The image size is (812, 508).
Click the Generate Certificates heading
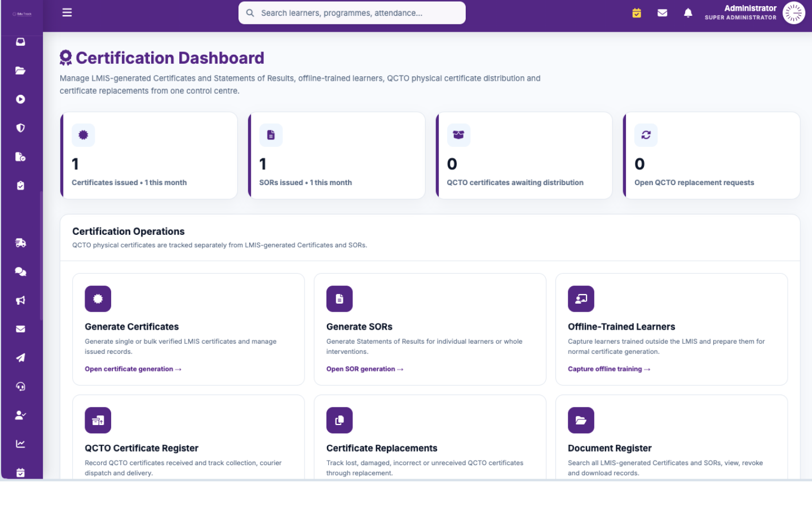(x=132, y=327)
